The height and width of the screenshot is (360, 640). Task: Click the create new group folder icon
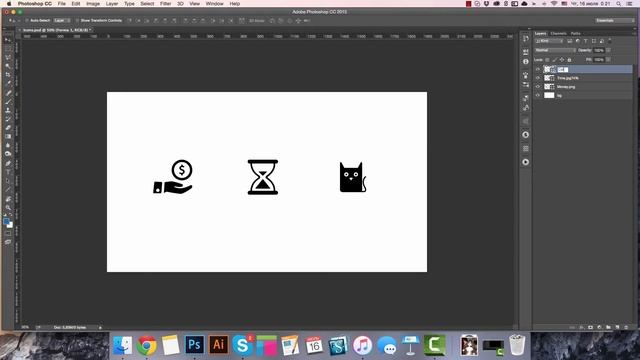(608, 327)
